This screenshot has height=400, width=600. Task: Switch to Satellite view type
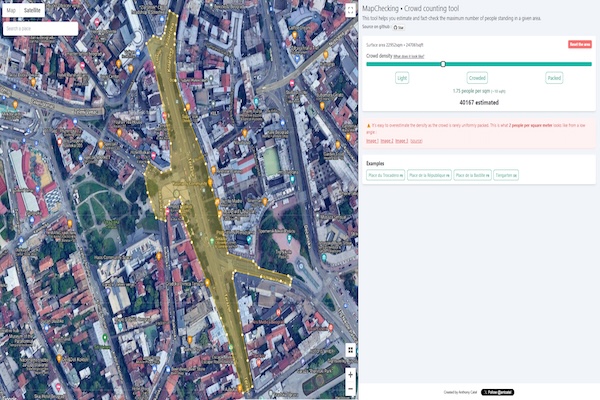click(33, 10)
